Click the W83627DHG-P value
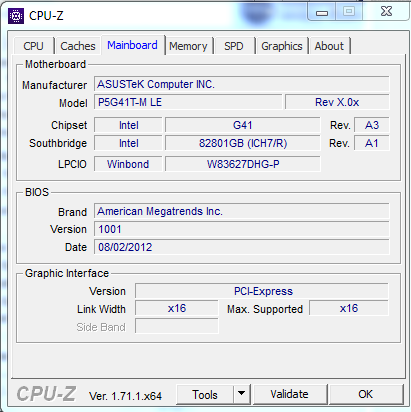This screenshot has width=411, height=412. [243, 164]
